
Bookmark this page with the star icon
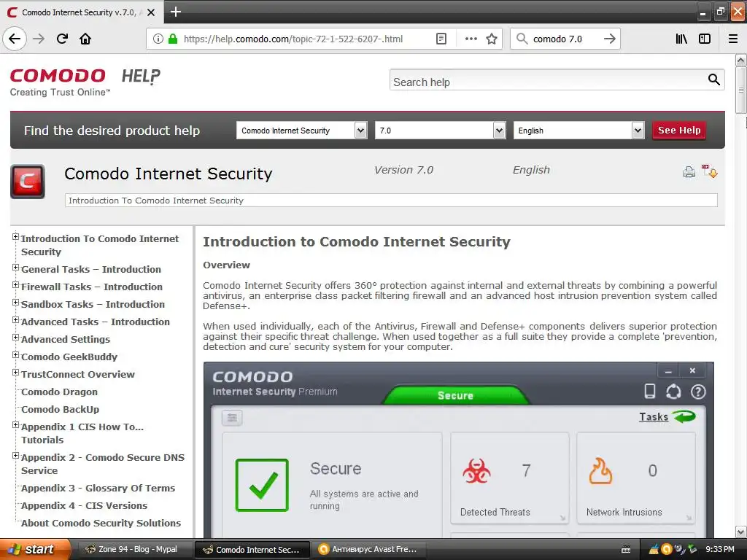click(x=492, y=39)
